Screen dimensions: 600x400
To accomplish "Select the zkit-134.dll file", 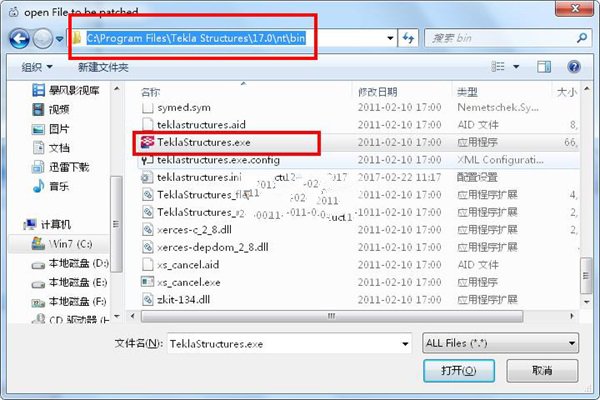I will [x=183, y=300].
